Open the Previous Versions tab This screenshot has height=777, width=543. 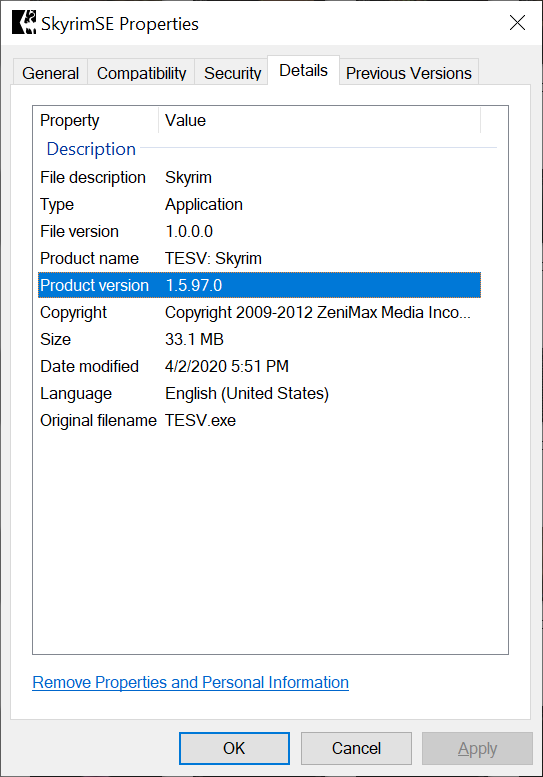click(x=409, y=73)
